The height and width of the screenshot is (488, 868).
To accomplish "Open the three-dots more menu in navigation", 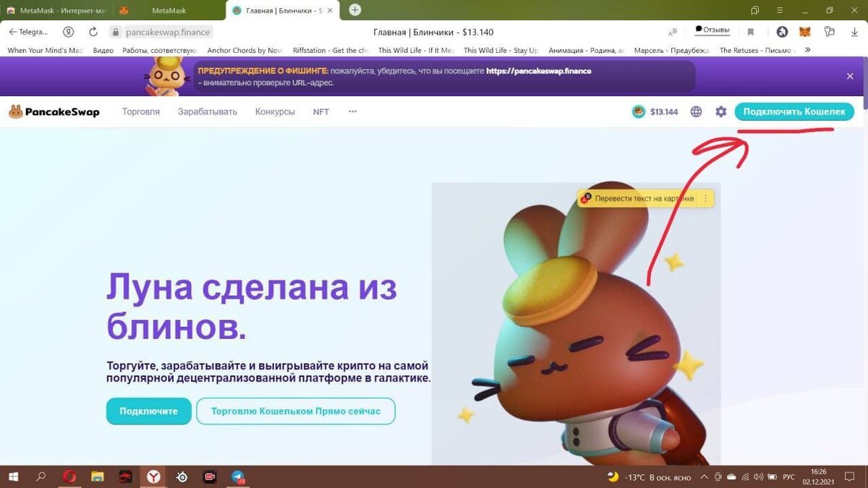I will click(353, 112).
